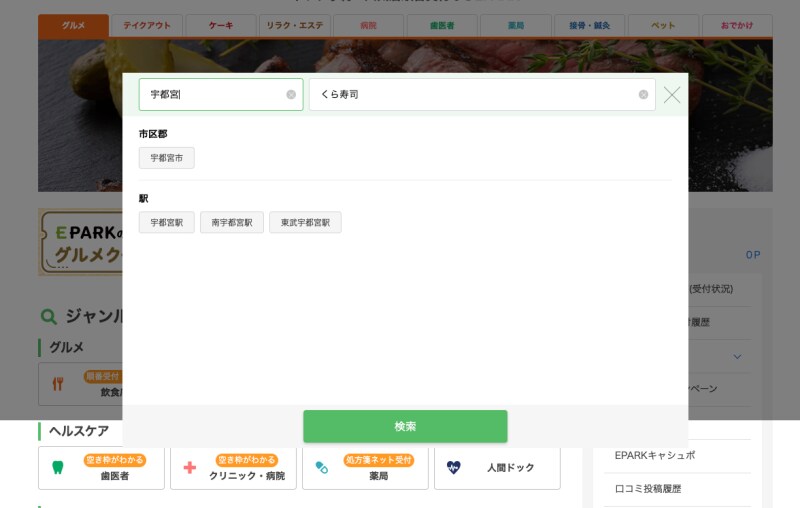Click the green 検索 search button
The image size is (800, 508).
click(405, 426)
